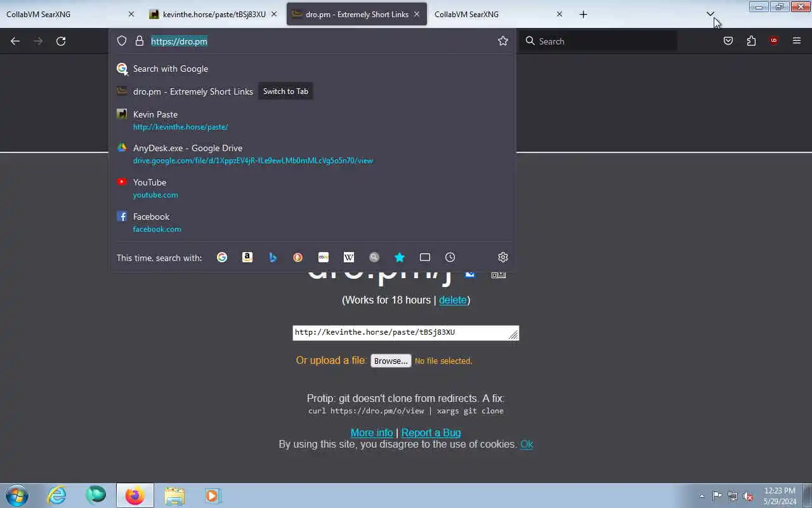This screenshot has height=508, width=812.
Task: Open the Report a Bug link
Action: click(431, 432)
